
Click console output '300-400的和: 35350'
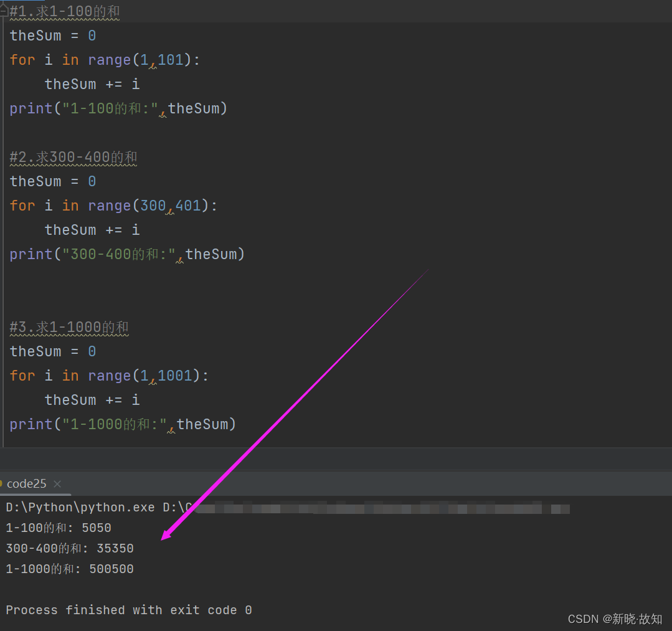coord(70,548)
